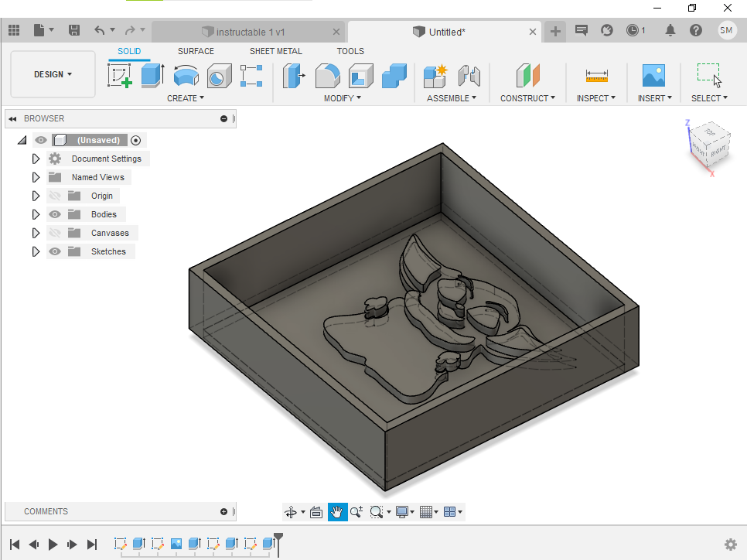Click the Measure icon under Inspect
The width and height of the screenshot is (747, 560).
(596, 76)
